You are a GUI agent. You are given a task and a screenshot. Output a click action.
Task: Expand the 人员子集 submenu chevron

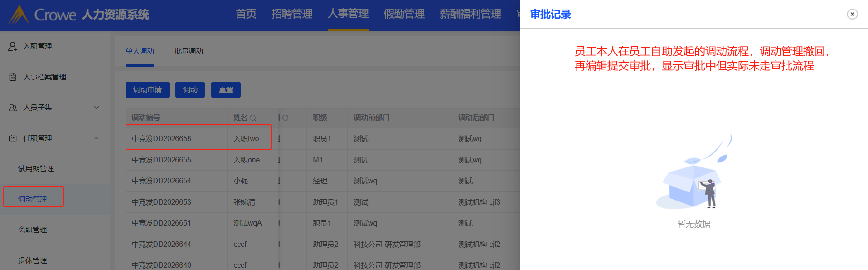click(96, 108)
